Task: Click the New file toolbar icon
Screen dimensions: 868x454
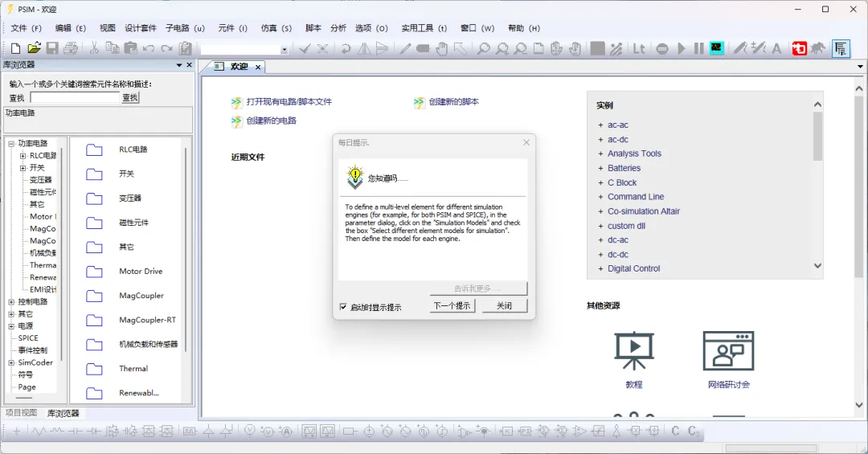Action: 16,49
